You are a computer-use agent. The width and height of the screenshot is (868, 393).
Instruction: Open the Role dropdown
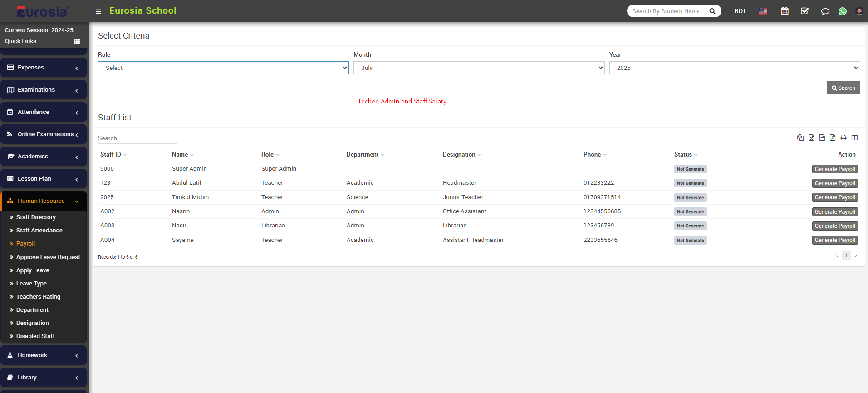coord(223,68)
